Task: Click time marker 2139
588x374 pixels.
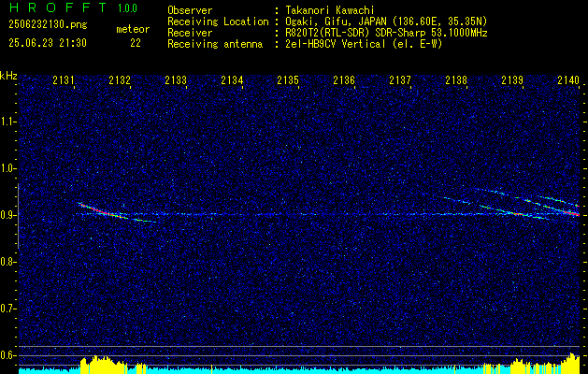Action: point(512,80)
